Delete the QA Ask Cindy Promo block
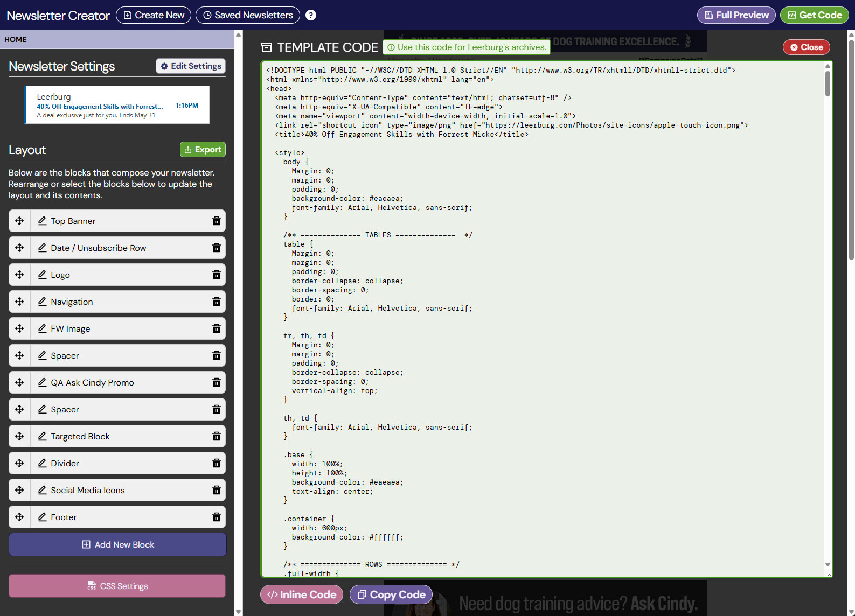The width and height of the screenshot is (855, 616). (x=217, y=382)
